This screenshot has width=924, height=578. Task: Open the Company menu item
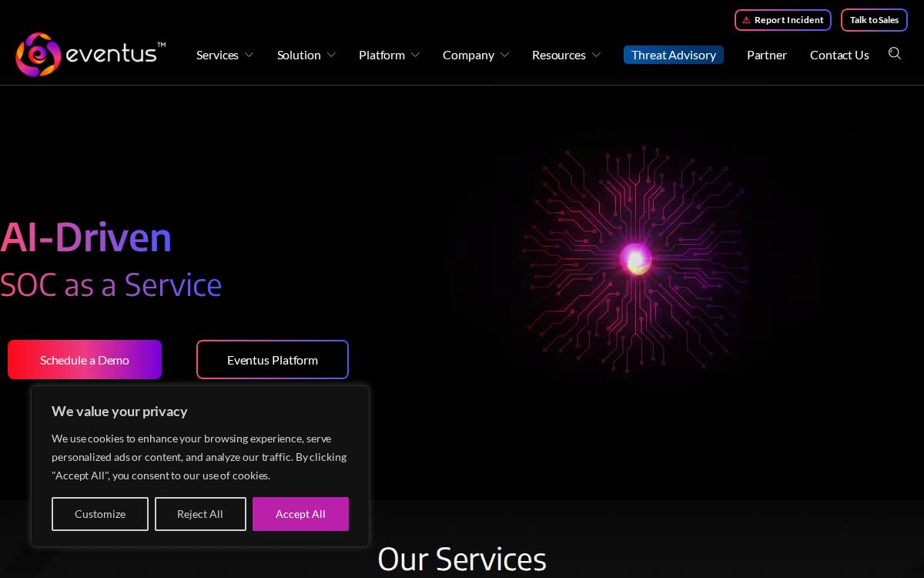[x=468, y=55]
